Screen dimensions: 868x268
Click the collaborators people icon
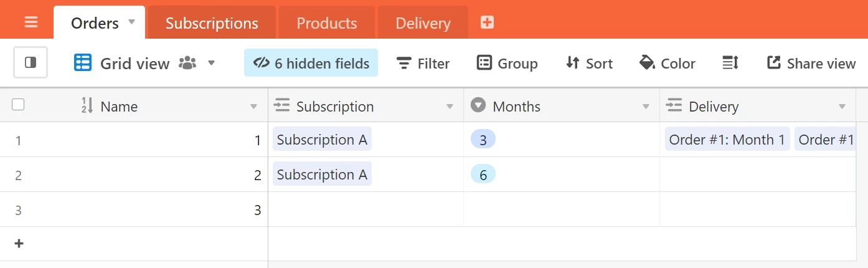coord(187,63)
